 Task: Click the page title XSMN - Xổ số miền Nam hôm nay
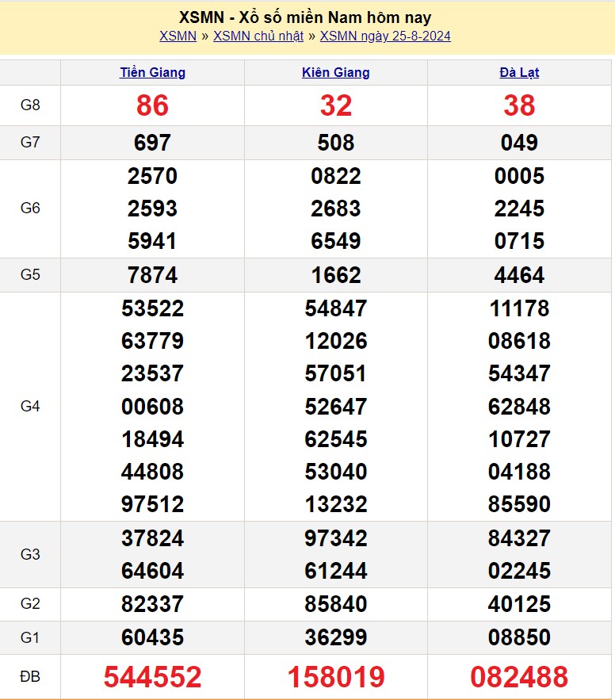pyautogui.click(x=305, y=17)
